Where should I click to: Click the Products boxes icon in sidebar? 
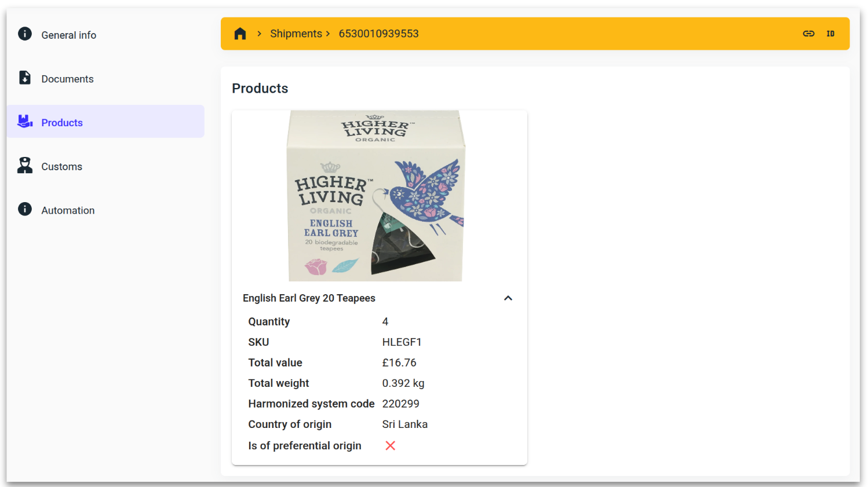pos(25,122)
